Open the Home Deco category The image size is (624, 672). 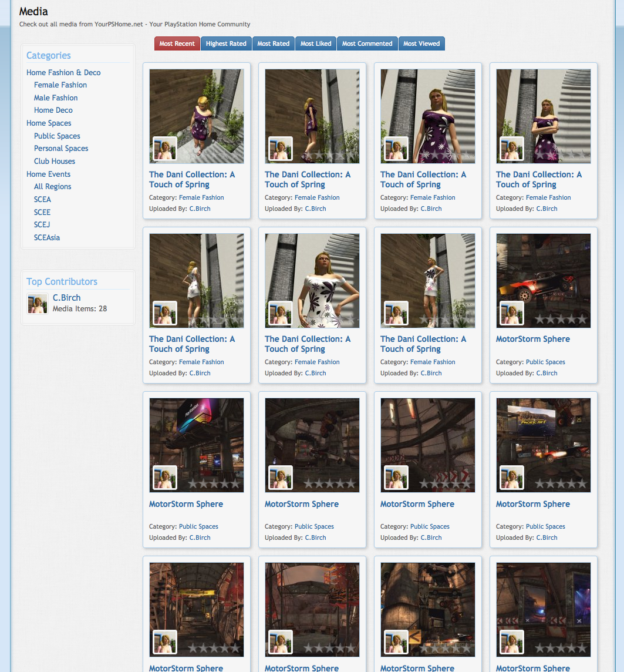tap(53, 110)
